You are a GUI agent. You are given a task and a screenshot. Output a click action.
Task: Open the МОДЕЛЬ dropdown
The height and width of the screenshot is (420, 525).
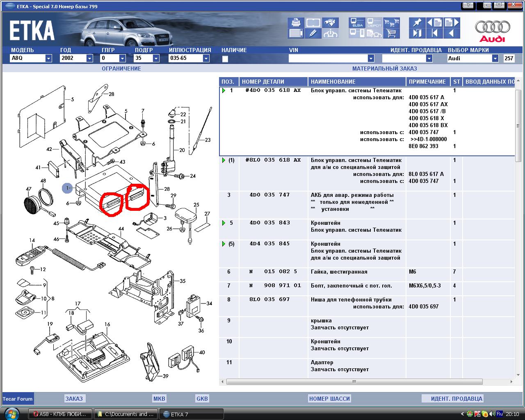[48, 58]
